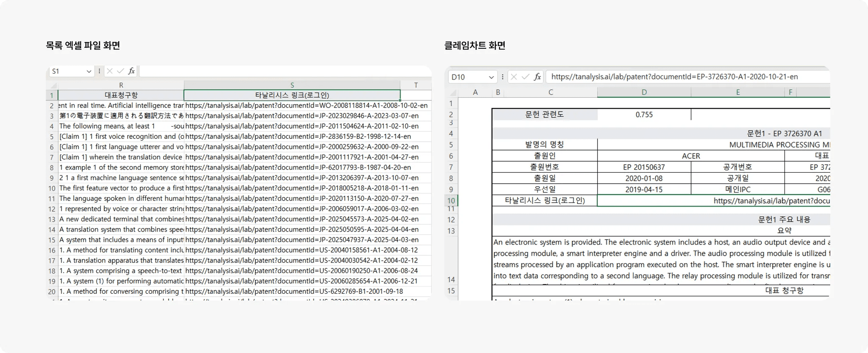The width and height of the screenshot is (868, 353).
Task: Click the three-dot handle next to S1 name box
Action: click(x=99, y=71)
